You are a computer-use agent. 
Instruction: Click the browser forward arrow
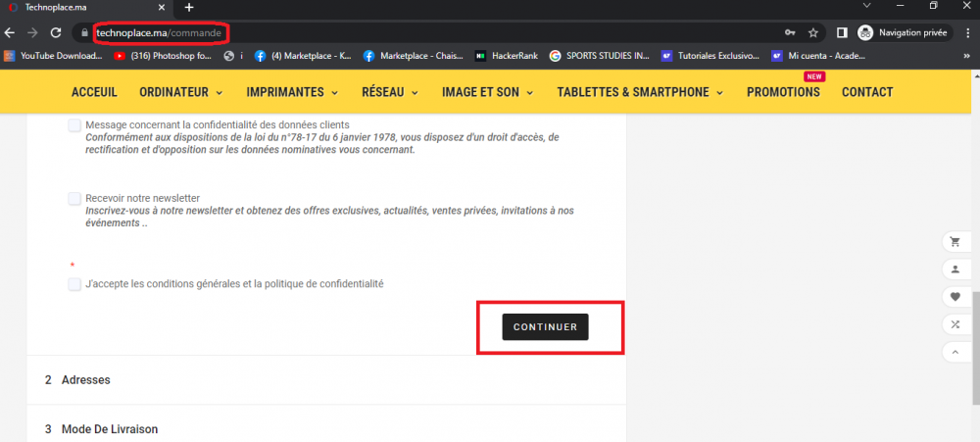pyautogui.click(x=32, y=32)
